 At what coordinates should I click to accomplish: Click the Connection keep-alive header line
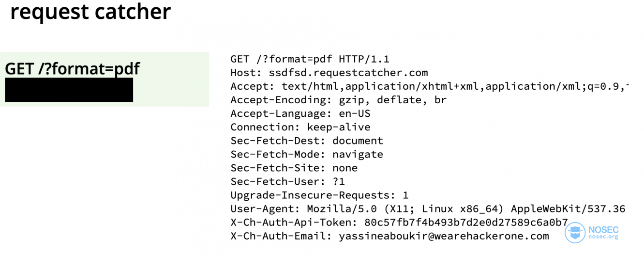coord(300,127)
